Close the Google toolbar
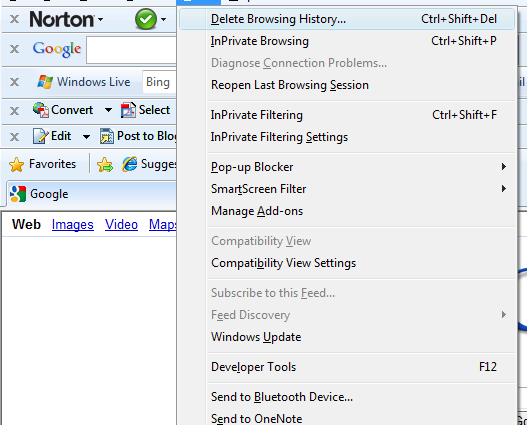The width and height of the screenshot is (527, 425). click(x=14, y=49)
